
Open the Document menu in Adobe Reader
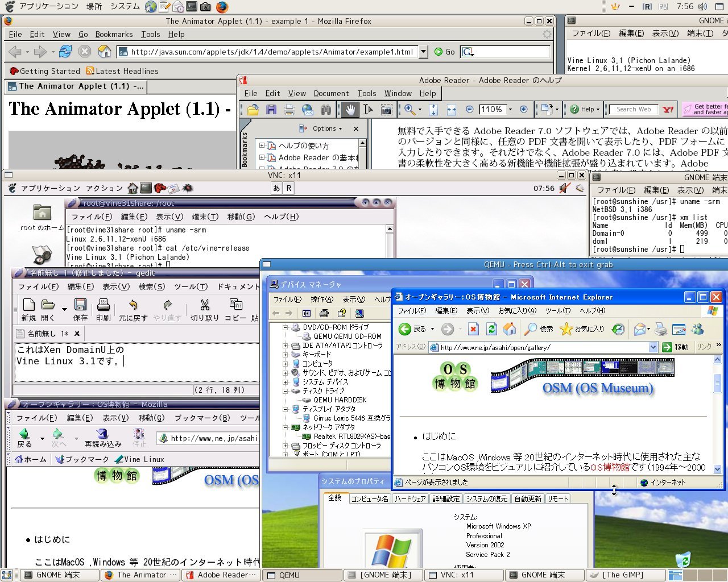tap(331, 93)
